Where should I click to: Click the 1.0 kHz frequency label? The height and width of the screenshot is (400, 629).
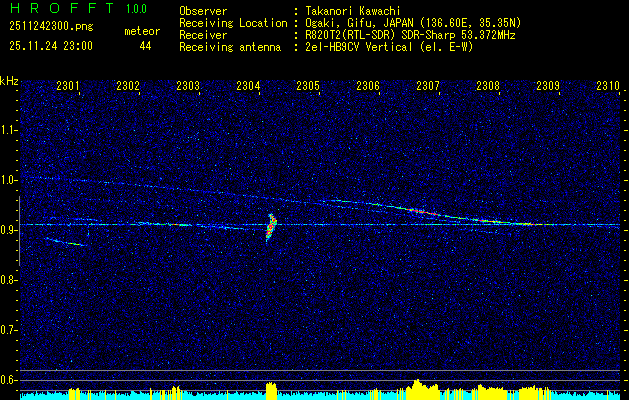(x=9, y=180)
